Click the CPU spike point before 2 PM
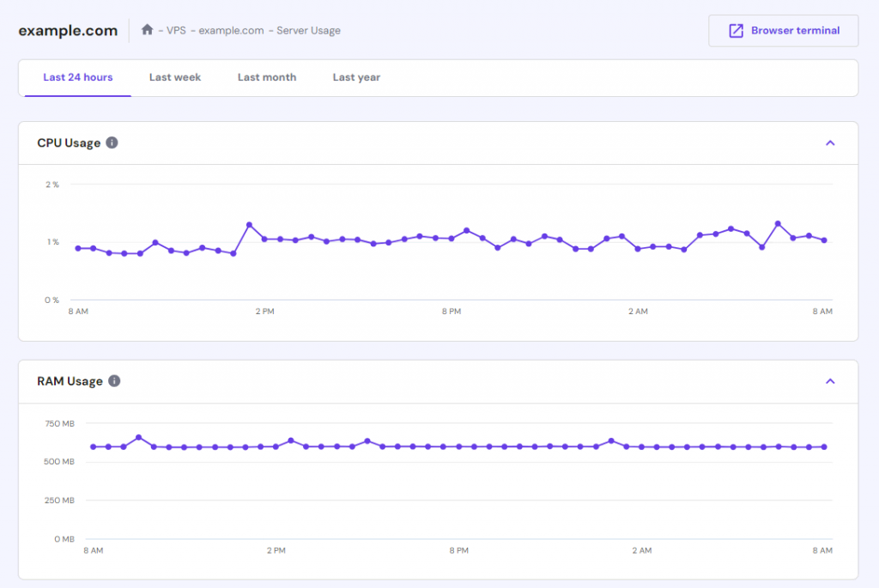879x588 pixels. (x=250, y=225)
